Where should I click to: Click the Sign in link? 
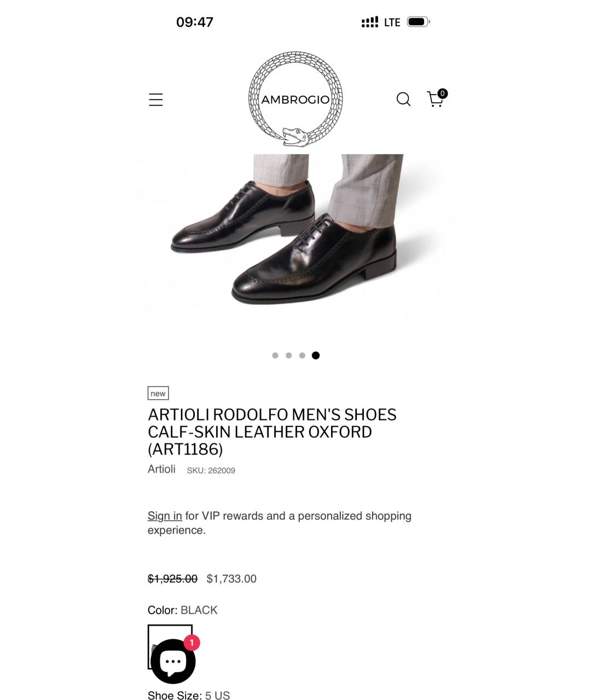165,516
